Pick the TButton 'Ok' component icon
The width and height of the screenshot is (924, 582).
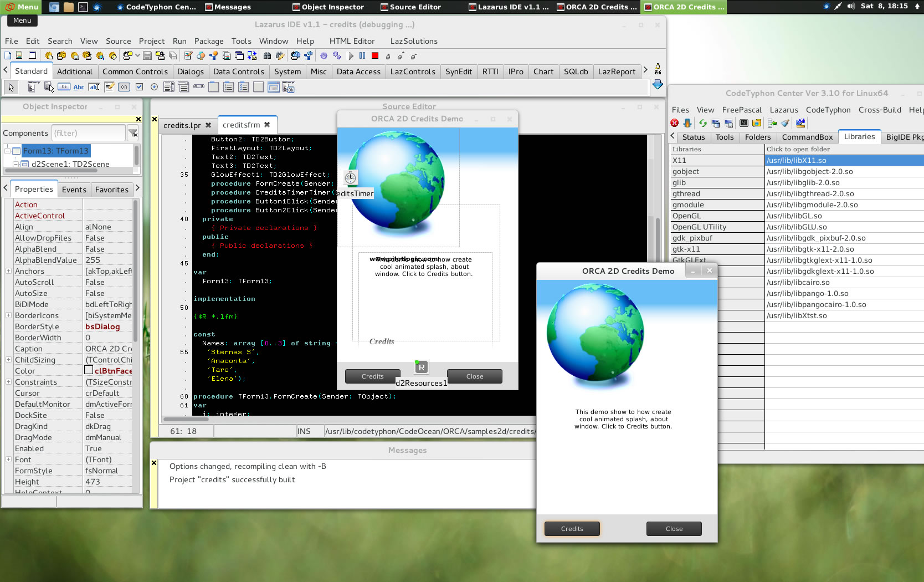click(64, 86)
